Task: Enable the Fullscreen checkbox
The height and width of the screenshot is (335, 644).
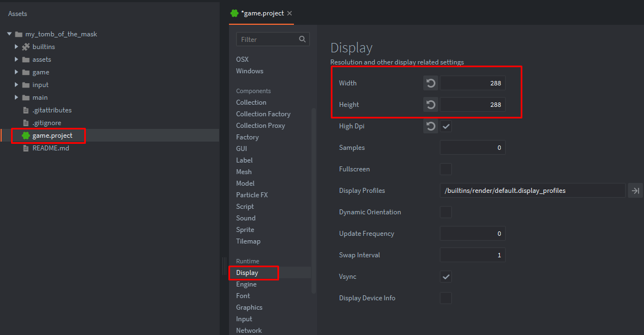Action: point(446,169)
